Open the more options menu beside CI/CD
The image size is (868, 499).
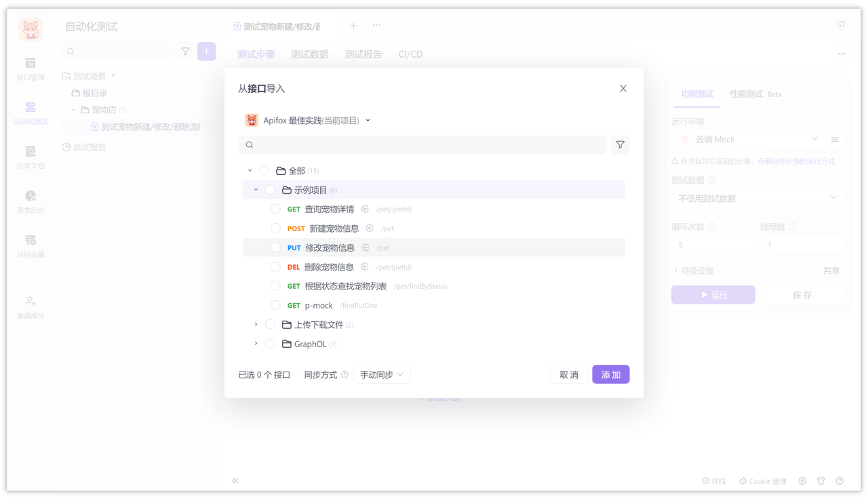[x=842, y=54]
